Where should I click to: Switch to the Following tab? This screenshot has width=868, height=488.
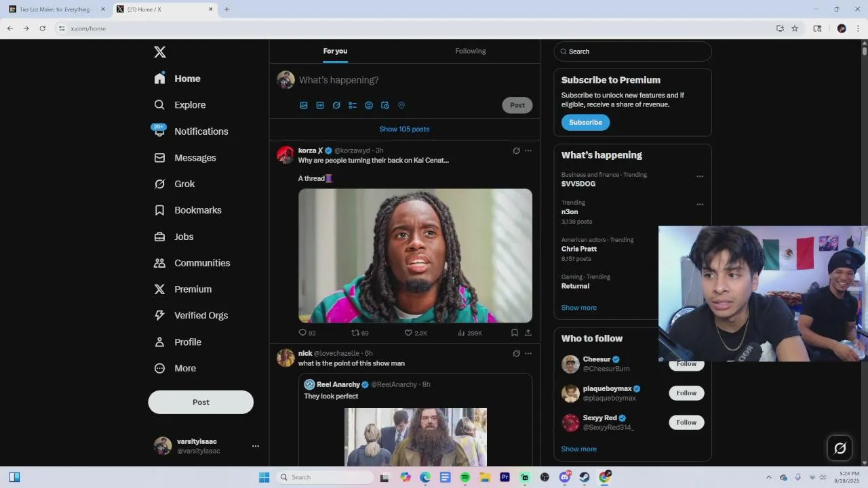click(471, 51)
